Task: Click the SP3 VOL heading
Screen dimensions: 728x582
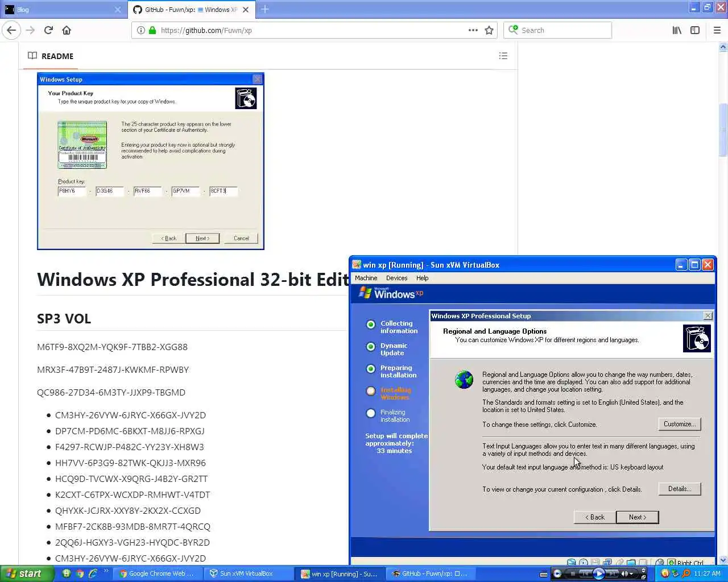Action: click(64, 319)
